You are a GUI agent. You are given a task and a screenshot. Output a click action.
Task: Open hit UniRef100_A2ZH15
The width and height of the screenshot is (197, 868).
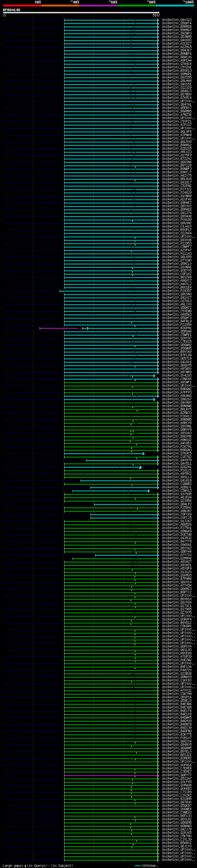tap(177, 47)
